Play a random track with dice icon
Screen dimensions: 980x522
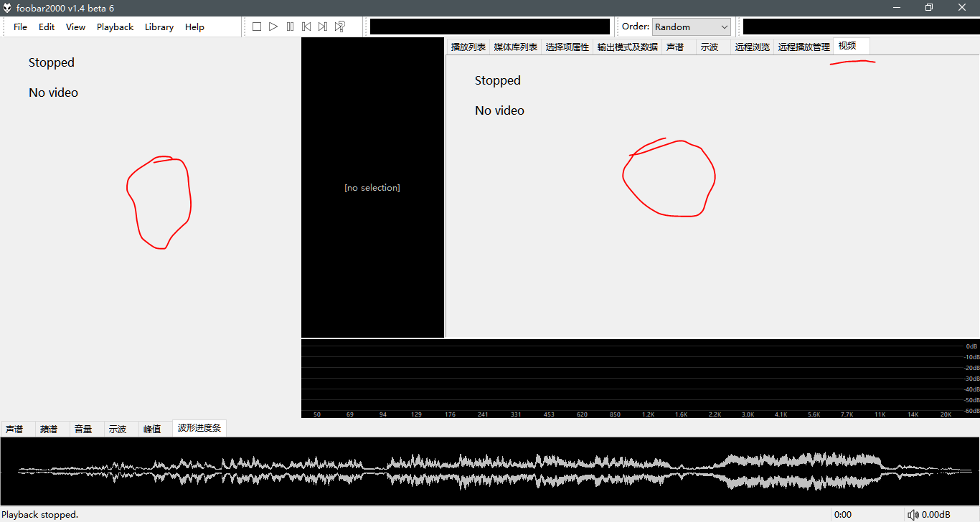[340, 27]
